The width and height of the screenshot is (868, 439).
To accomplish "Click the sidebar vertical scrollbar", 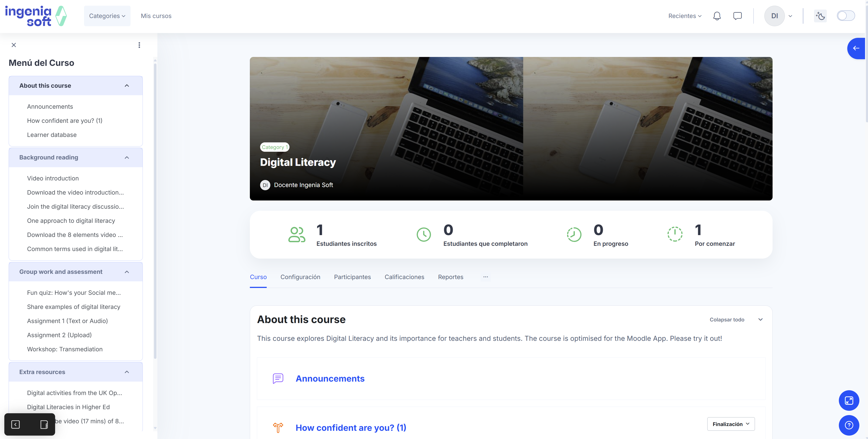I will pyautogui.click(x=155, y=211).
